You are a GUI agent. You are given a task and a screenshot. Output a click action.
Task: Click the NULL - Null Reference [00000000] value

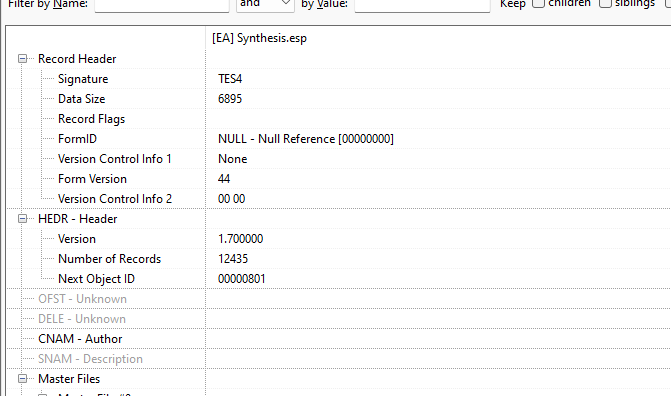306,139
